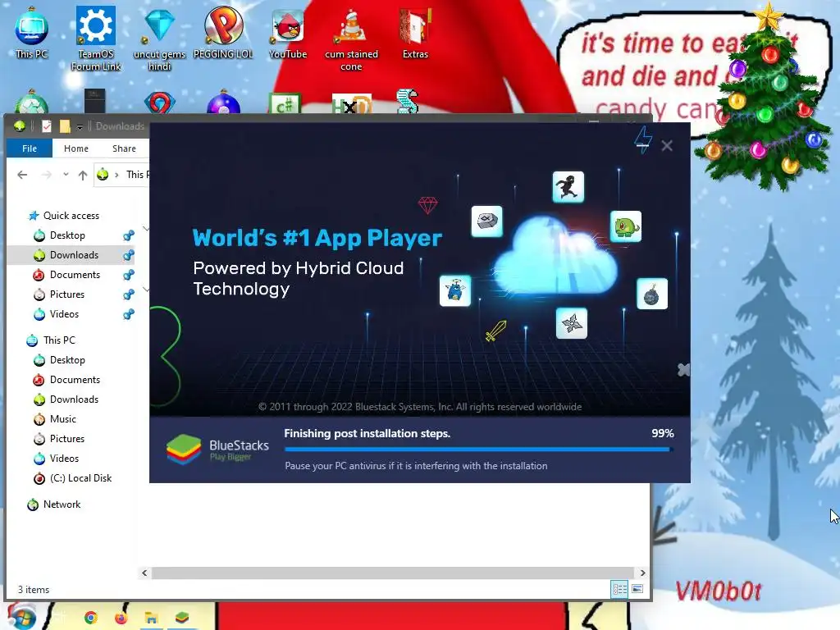Open the Angry Birds YouTube desktop icon
The width and height of the screenshot is (840, 630).
[288, 32]
